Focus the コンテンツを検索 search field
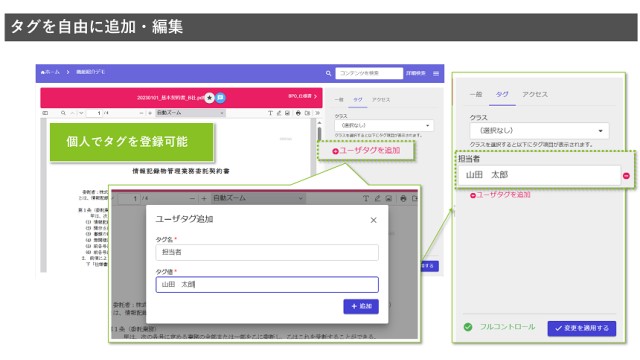This screenshot has height=360, width=640. click(369, 73)
